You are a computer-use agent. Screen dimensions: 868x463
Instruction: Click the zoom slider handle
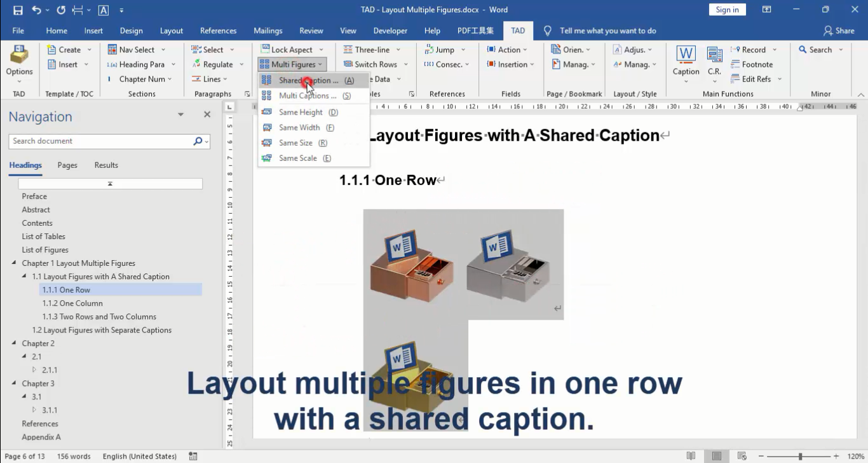tap(800, 457)
